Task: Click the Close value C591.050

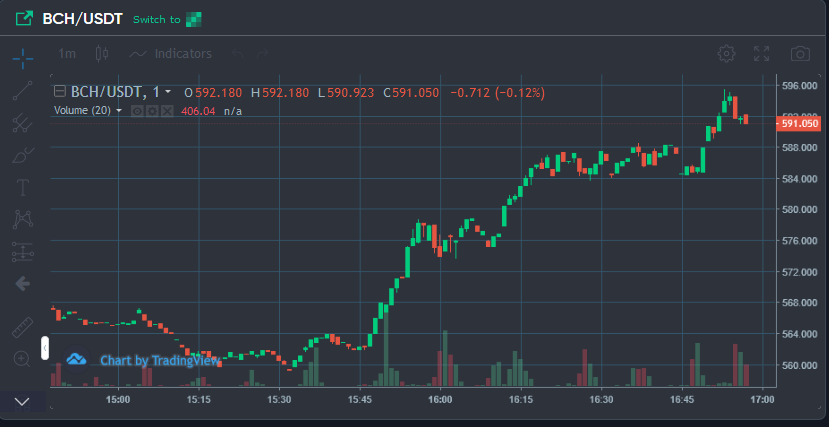Action: pos(411,93)
